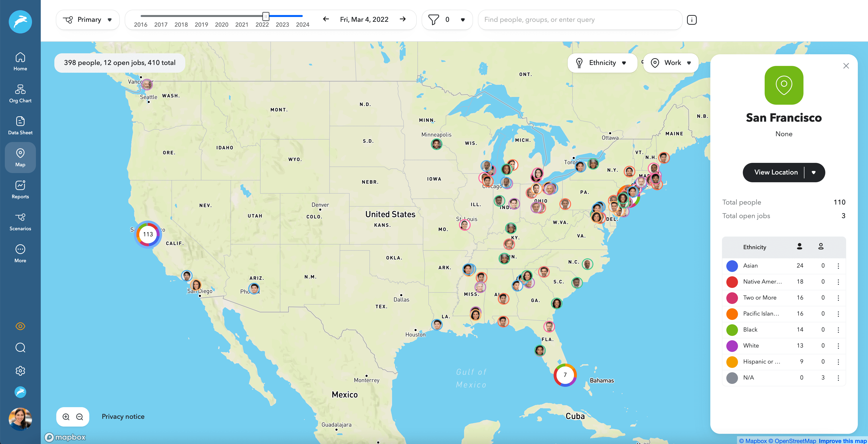
Task: Click the people search input field
Action: click(580, 20)
